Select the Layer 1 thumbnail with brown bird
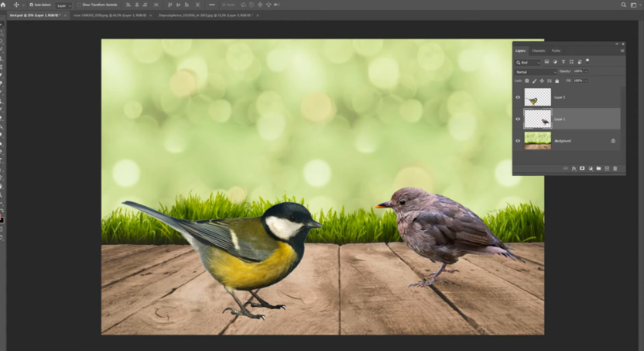Viewport: 644px width, 351px height. (x=537, y=119)
